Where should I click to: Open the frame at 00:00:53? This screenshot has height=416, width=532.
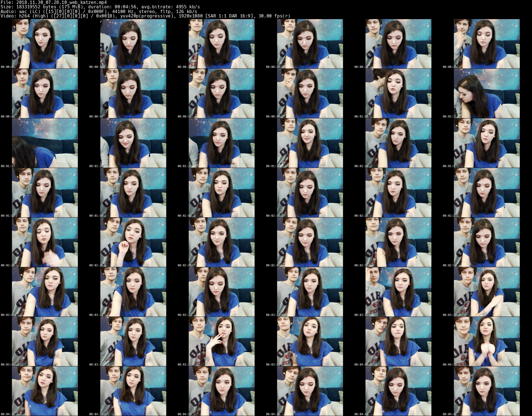click(221, 93)
